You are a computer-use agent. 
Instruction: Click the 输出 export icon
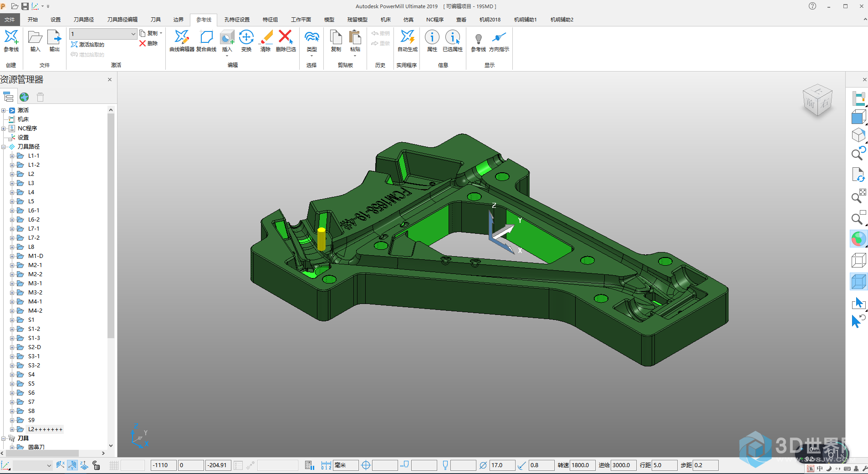[x=54, y=37]
